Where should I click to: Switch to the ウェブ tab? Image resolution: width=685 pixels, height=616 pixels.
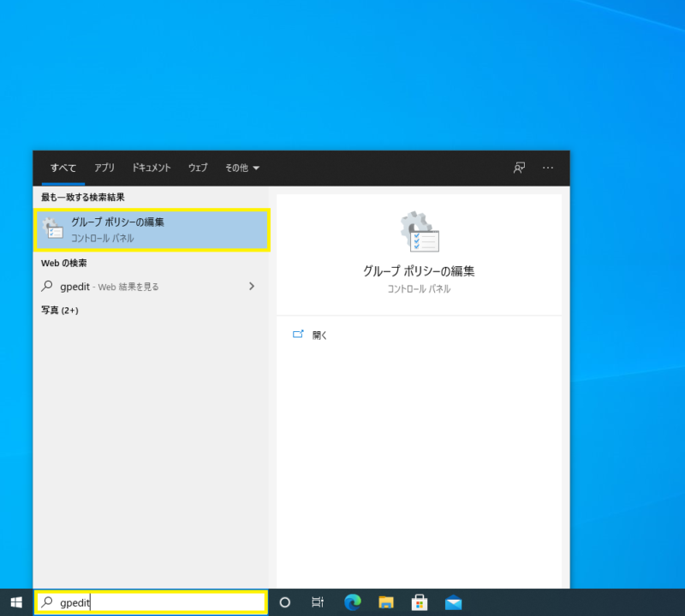(198, 168)
